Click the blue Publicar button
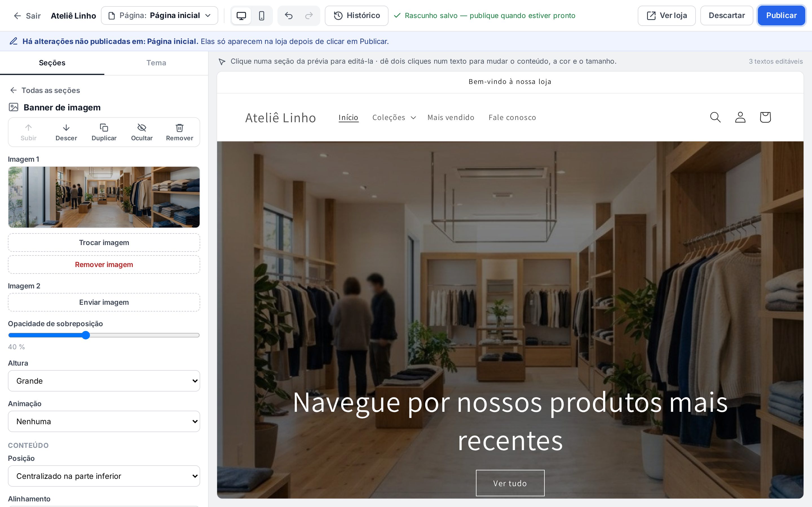 [781, 15]
